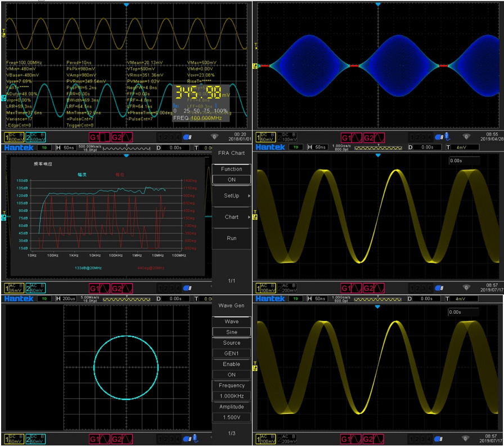This screenshot has width=504, height=446.
Task: Toggle Wave Gen Enable ON setting
Action: click(231, 374)
